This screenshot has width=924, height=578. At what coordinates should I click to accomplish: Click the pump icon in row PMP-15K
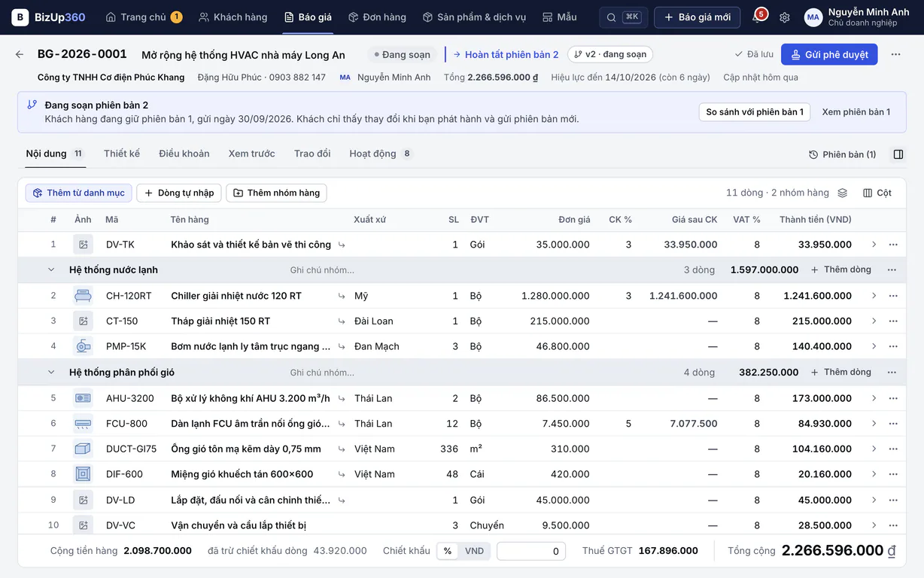(83, 346)
